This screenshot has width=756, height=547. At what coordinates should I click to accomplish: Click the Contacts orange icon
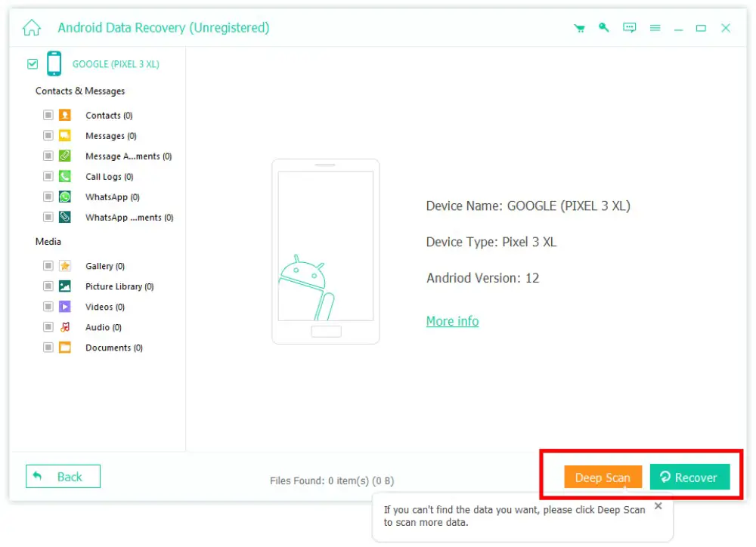pyautogui.click(x=64, y=115)
